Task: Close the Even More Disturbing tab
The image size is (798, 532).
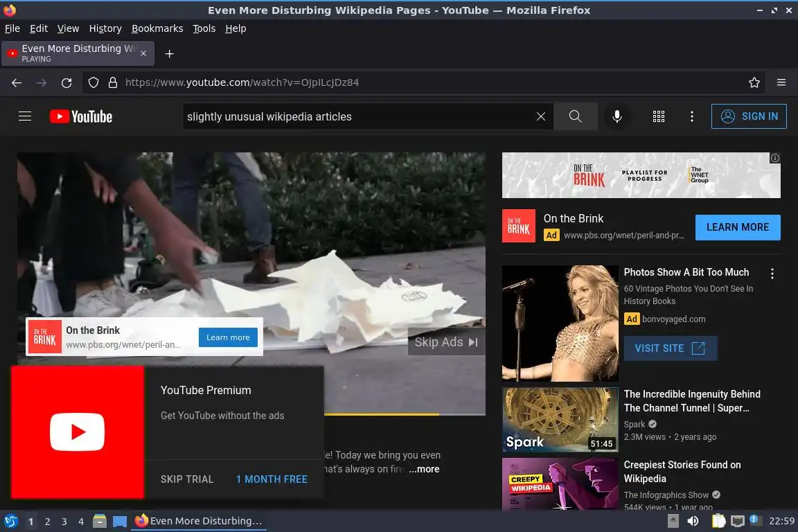Action: (143, 53)
